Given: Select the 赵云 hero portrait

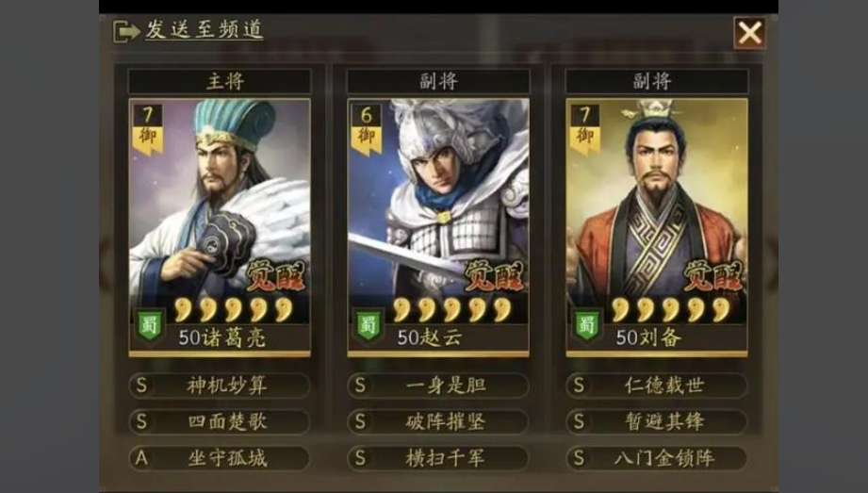Looking at the screenshot, I should pos(438,227).
